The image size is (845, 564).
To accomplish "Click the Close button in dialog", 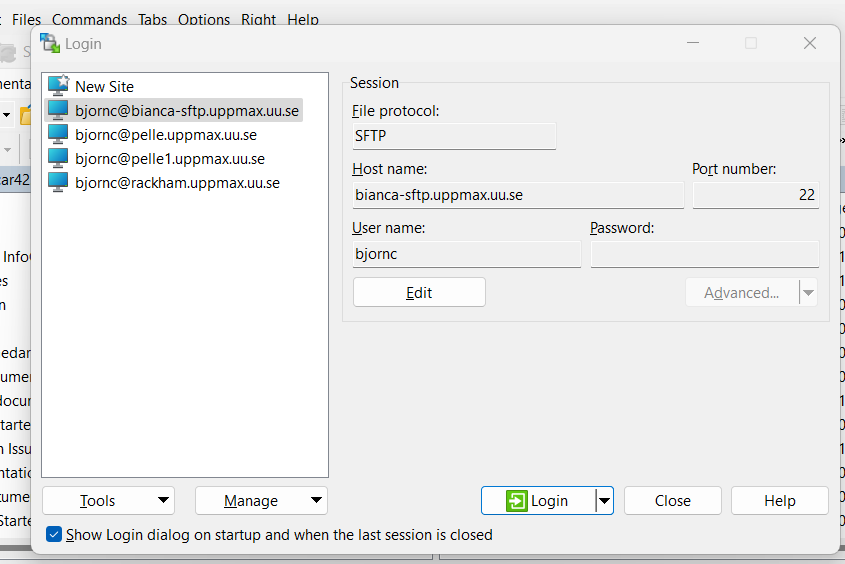I will pos(673,501).
